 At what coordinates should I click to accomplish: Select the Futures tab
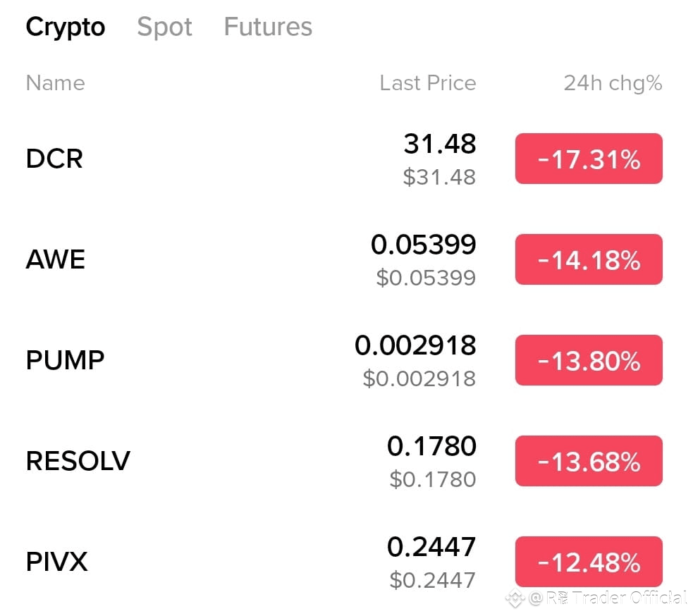tap(268, 27)
